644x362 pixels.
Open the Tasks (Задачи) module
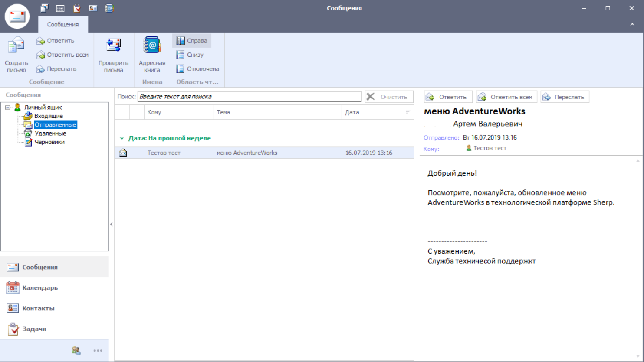(34, 329)
